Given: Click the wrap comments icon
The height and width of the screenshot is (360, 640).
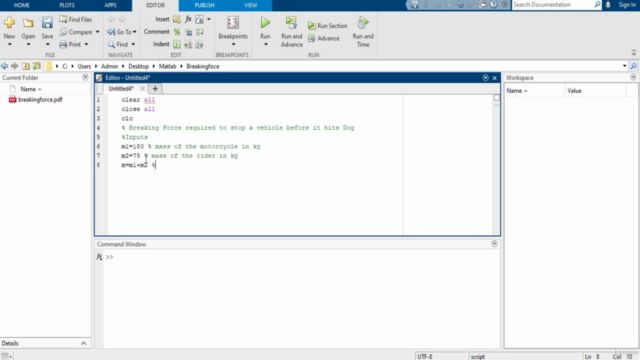Looking at the screenshot, I should 200,32.
